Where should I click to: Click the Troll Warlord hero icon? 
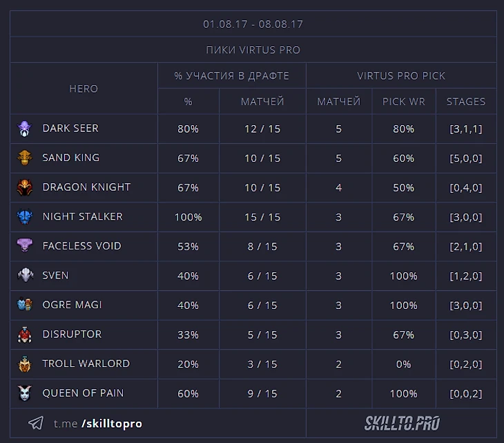(25, 364)
